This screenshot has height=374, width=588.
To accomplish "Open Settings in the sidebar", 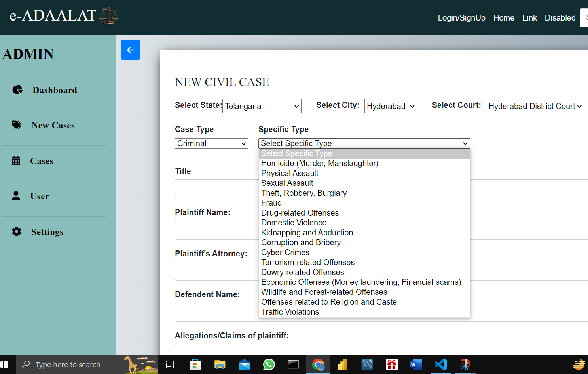I will click(x=47, y=232).
